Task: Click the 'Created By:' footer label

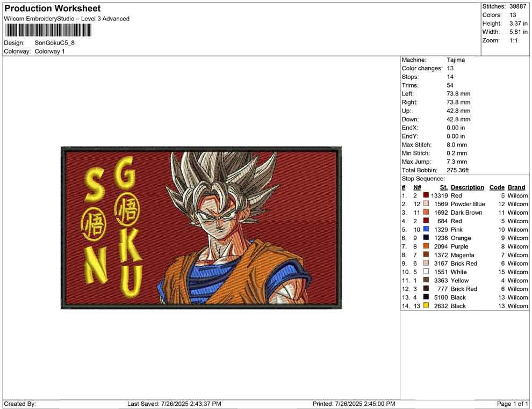Action: pyautogui.click(x=20, y=404)
